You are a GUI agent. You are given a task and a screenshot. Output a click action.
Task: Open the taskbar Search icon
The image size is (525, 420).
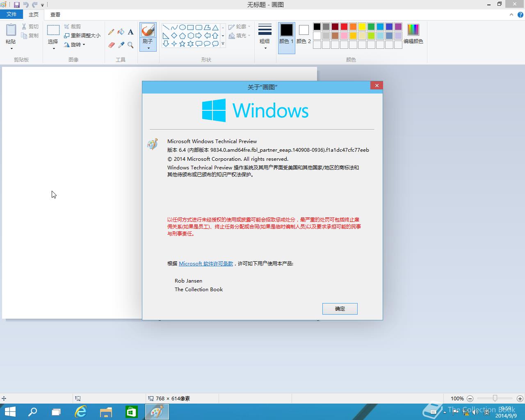tap(32, 412)
